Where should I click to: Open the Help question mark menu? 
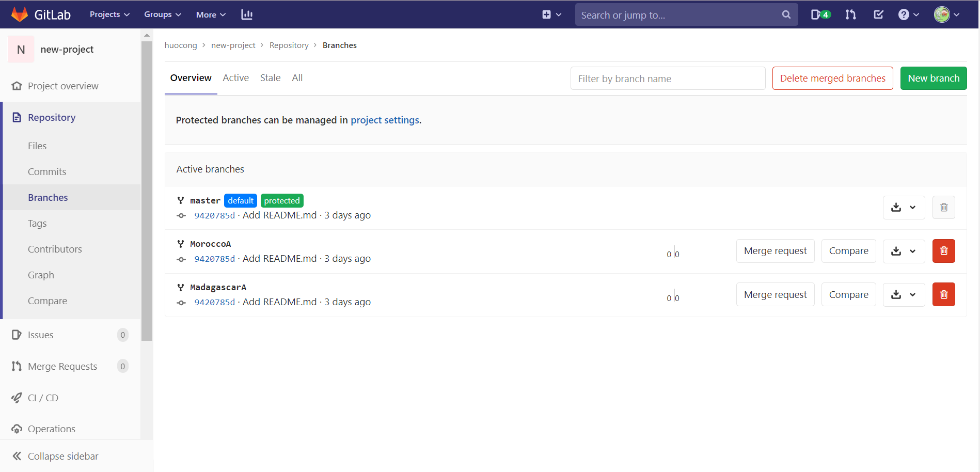(x=908, y=14)
